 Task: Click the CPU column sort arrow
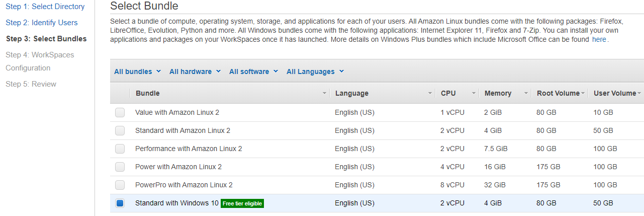tap(474, 94)
